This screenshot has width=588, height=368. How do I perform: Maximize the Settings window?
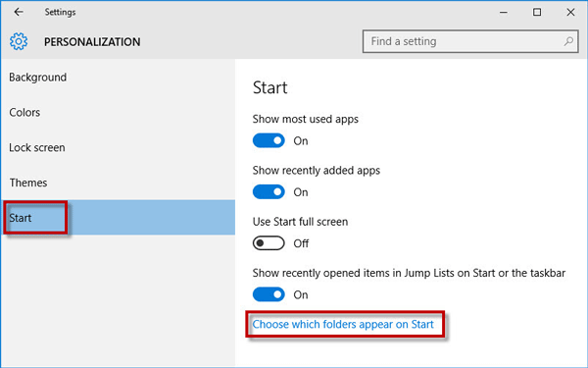click(x=537, y=12)
